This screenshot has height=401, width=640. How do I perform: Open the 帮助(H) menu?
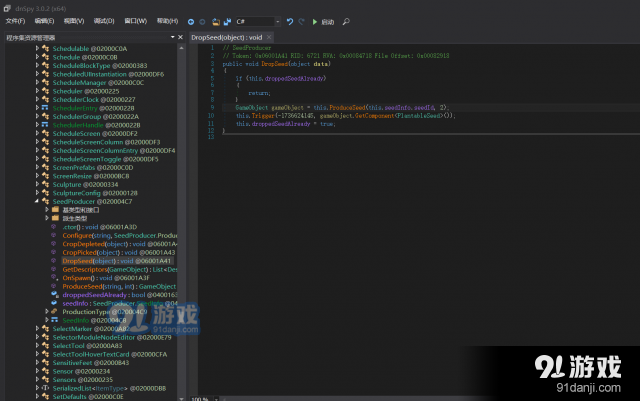[x=167, y=21]
